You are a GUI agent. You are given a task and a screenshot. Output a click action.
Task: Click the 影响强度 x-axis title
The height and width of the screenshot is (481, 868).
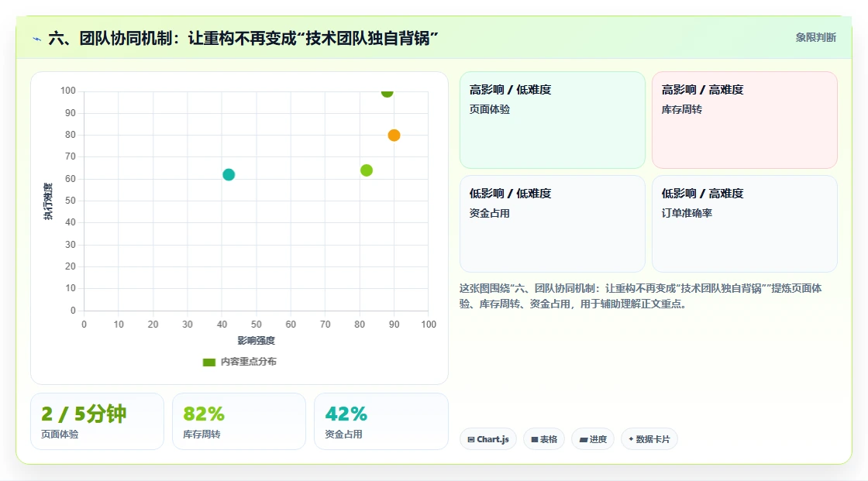tap(257, 340)
